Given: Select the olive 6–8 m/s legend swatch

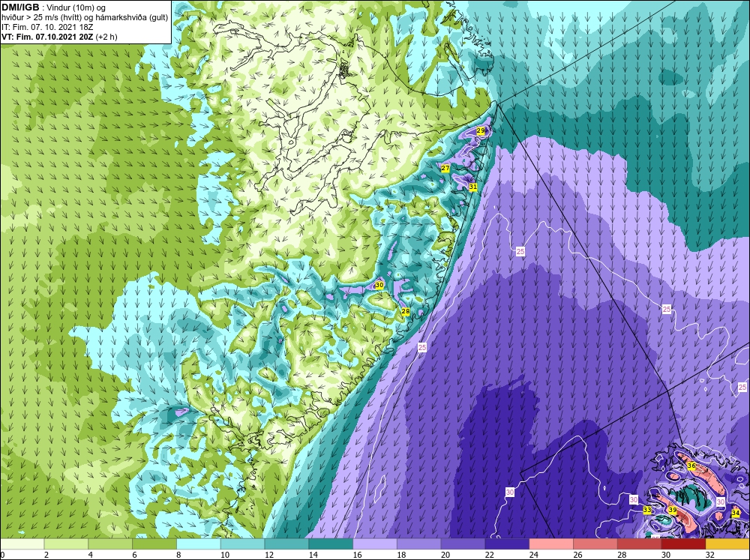Looking at the screenshot, I should coord(154,544).
